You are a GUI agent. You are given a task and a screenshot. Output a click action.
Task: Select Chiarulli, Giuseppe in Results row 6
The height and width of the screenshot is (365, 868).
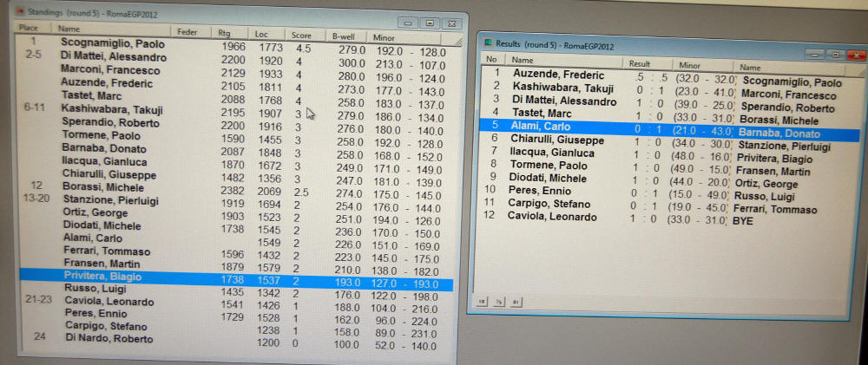[557, 140]
